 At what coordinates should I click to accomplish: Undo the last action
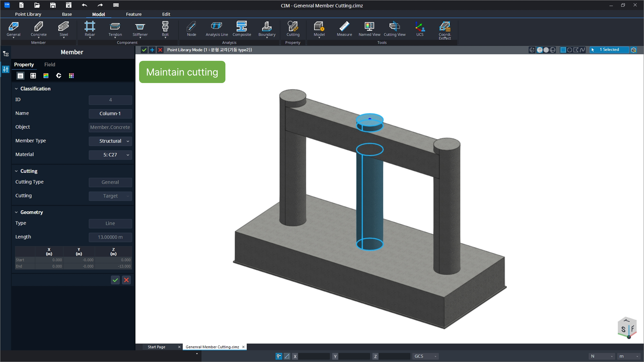click(x=84, y=5)
